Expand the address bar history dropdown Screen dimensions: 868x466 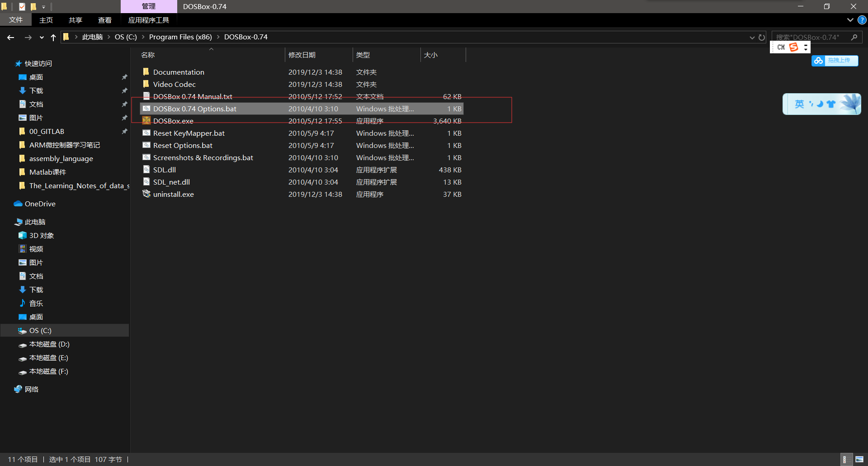[x=752, y=38]
